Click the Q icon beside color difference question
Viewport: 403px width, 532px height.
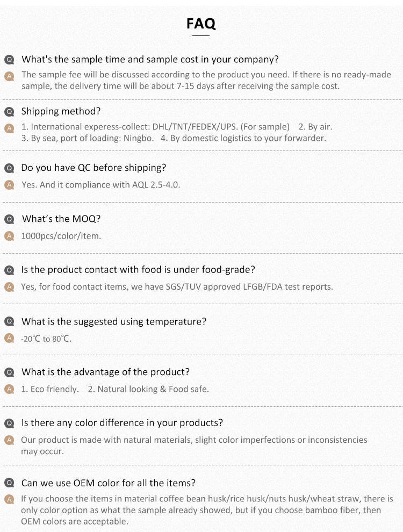(9, 423)
